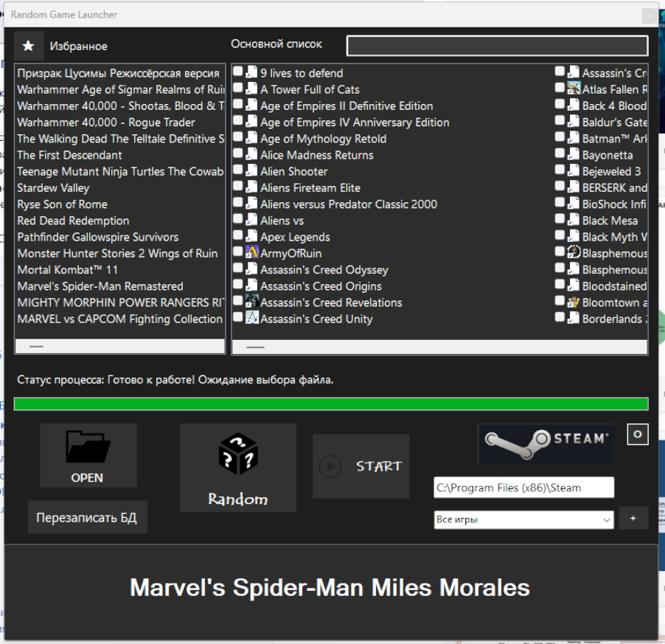Select Aliens versus Predator Classic 2000
The width and height of the screenshot is (665, 644).
click(x=349, y=204)
